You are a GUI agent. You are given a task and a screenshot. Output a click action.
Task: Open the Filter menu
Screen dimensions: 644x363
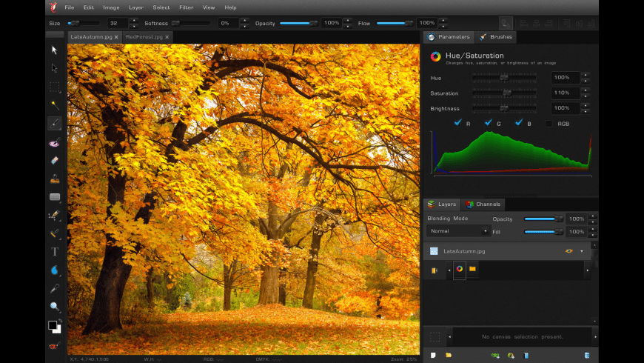(x=186, y=7)
